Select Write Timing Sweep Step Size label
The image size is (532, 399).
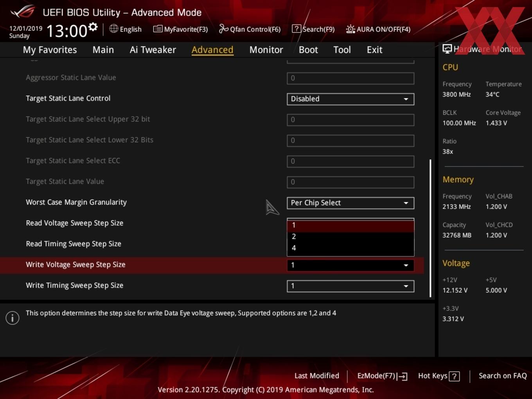point(74,285)
